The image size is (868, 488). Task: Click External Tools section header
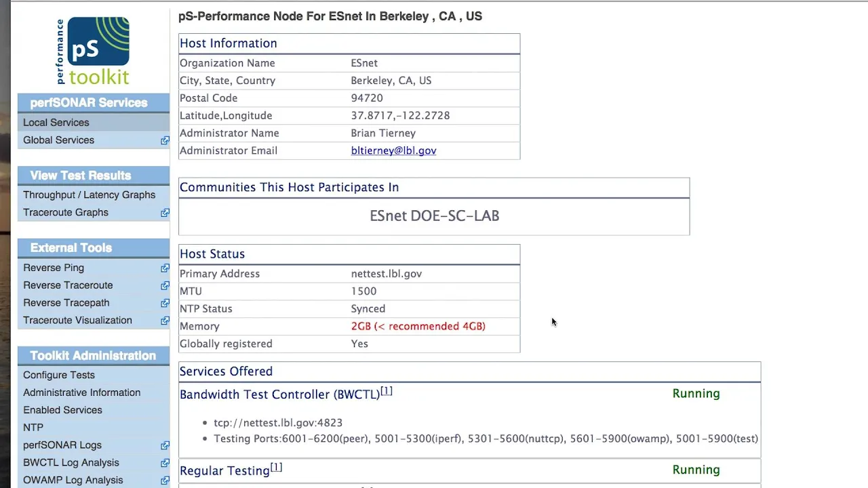[x=71, y=248]
